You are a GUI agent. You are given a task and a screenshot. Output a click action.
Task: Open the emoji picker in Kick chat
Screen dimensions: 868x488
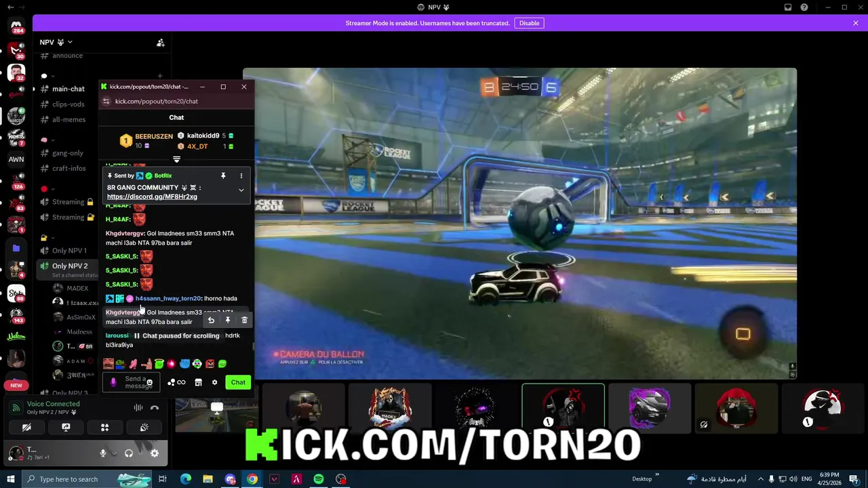(149, 383)
